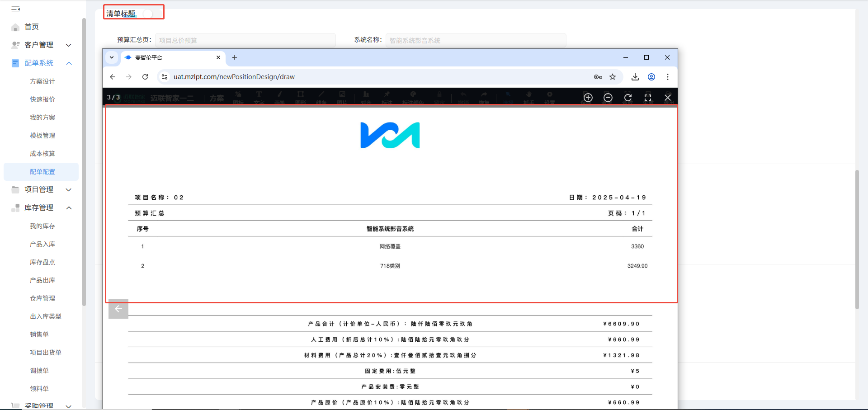The width and height of the screenshot is (868, 410).
Task: Open 仓库管理 in the sidebar
Action: (x=42, y=298)
